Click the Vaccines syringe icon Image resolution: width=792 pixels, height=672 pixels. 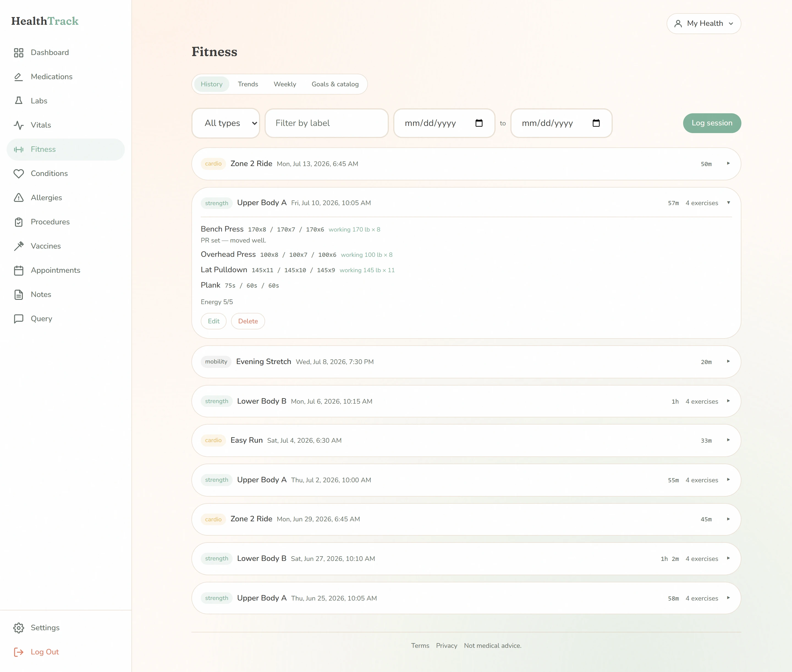(x=19, y=246)
